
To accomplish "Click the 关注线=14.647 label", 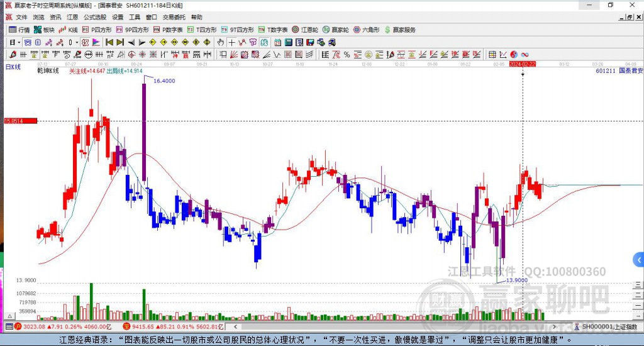I will pos(87,71).
